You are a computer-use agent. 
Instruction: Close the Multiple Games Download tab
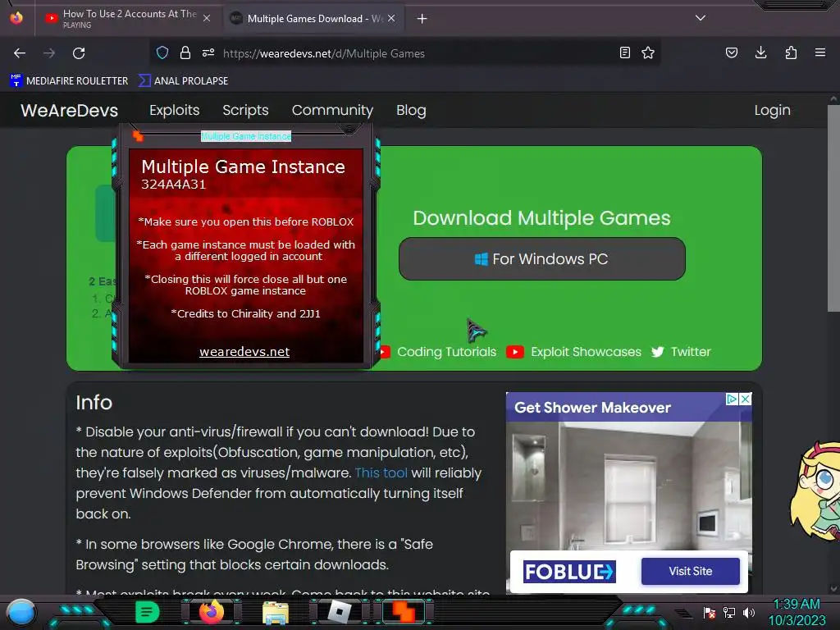click(x=391, y=18)
